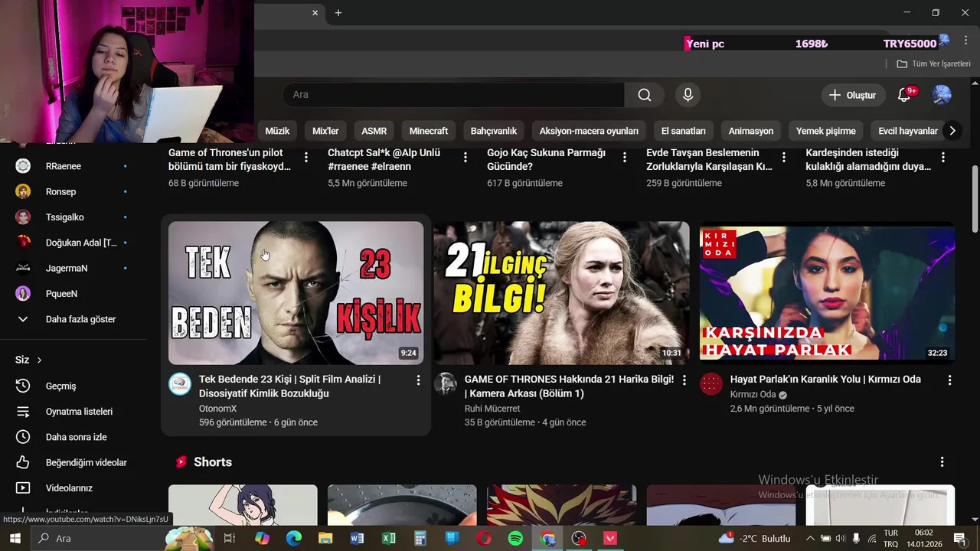980x551 pixels.
Task: Open Beğendiğim videolar in sidebar
Action: click(x=73, y=462)
